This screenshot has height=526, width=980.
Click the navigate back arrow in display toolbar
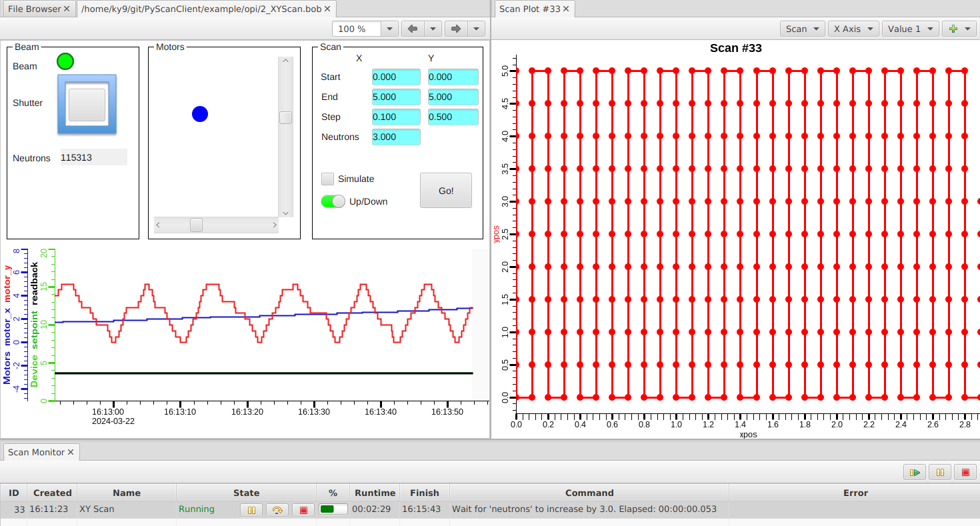(413, 29)
